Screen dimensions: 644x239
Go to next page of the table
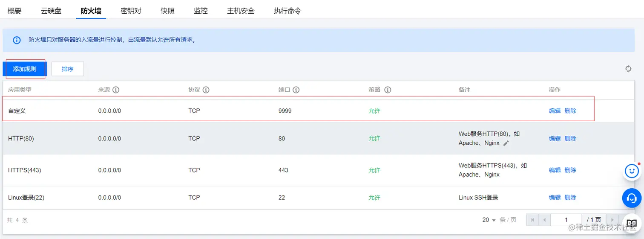point(612,220)
